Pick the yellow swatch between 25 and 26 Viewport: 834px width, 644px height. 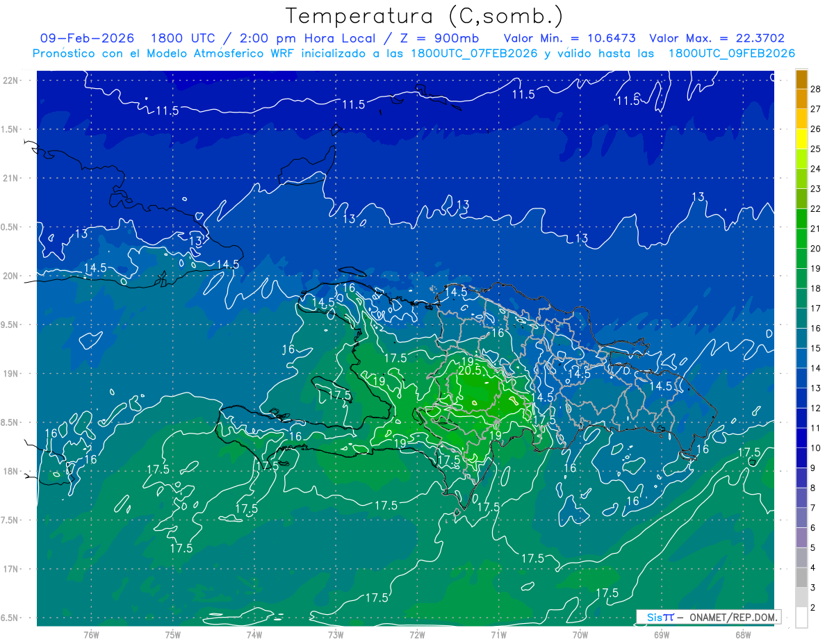pyautogui.click(x=801, y=138)
